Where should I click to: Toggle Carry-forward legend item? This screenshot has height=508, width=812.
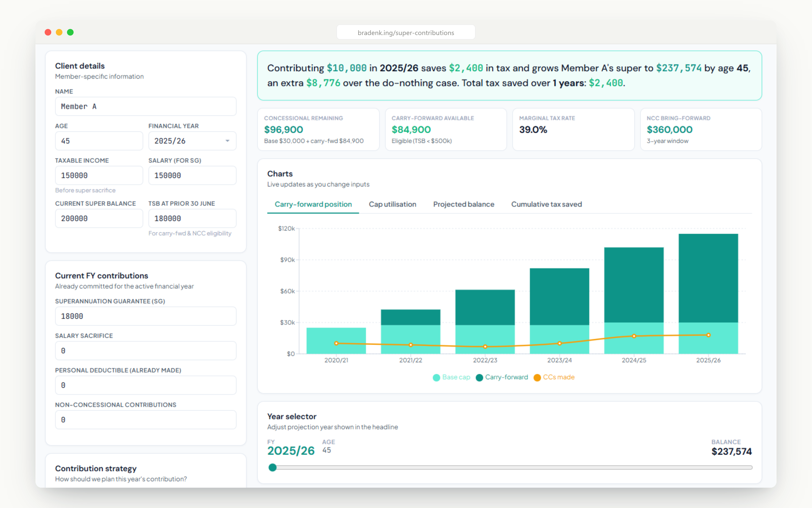(502, 377)
